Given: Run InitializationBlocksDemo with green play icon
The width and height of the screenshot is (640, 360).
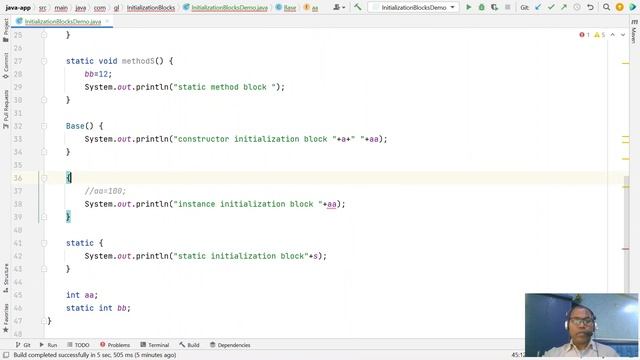Looking at the screenshot, I should click(x=469, y=7).
